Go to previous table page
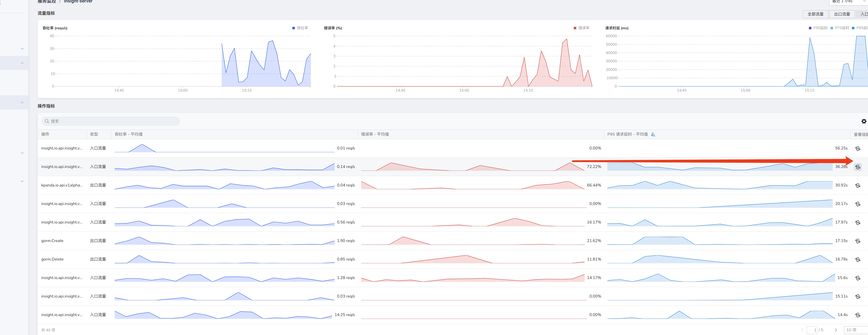Screen dimensions: 868x335 pos(802,330)
